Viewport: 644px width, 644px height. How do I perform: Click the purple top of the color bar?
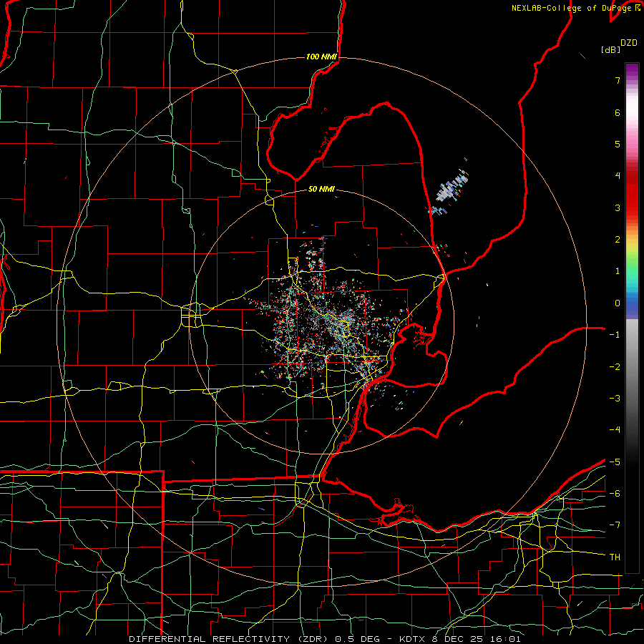632,70
